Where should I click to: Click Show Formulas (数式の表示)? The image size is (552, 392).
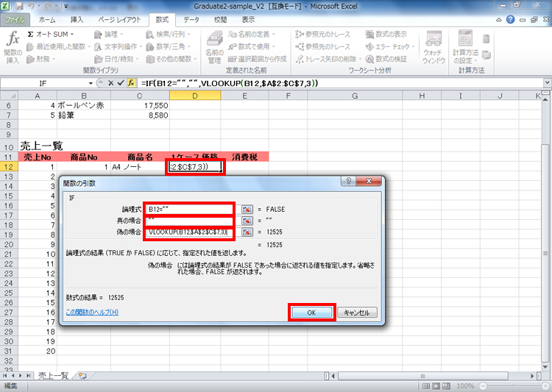pos(386,34)
